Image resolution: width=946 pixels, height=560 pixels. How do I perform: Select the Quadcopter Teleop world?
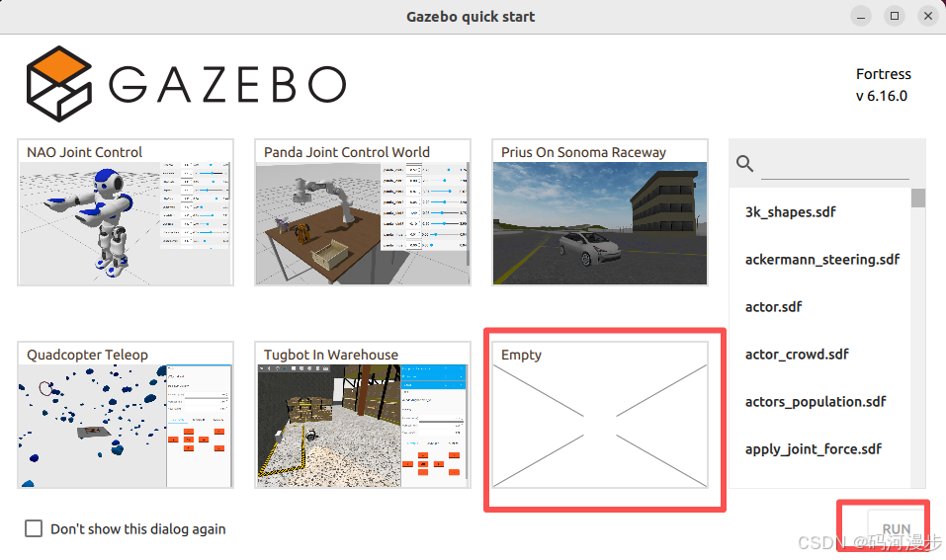[x=126, y=415]
